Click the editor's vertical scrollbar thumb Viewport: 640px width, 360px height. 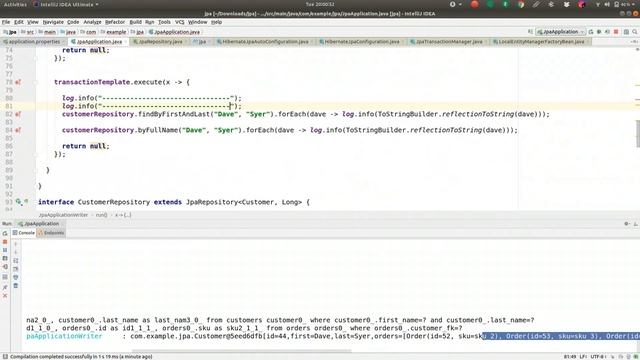click(x=638, y=133)
